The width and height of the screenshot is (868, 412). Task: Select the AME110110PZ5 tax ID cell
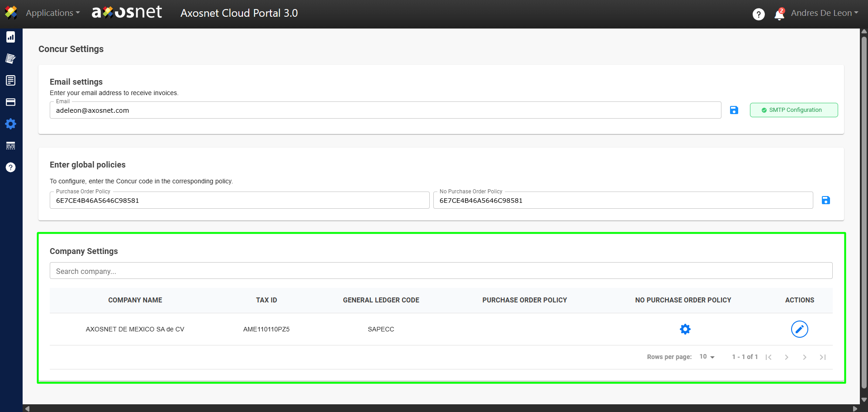266,329
